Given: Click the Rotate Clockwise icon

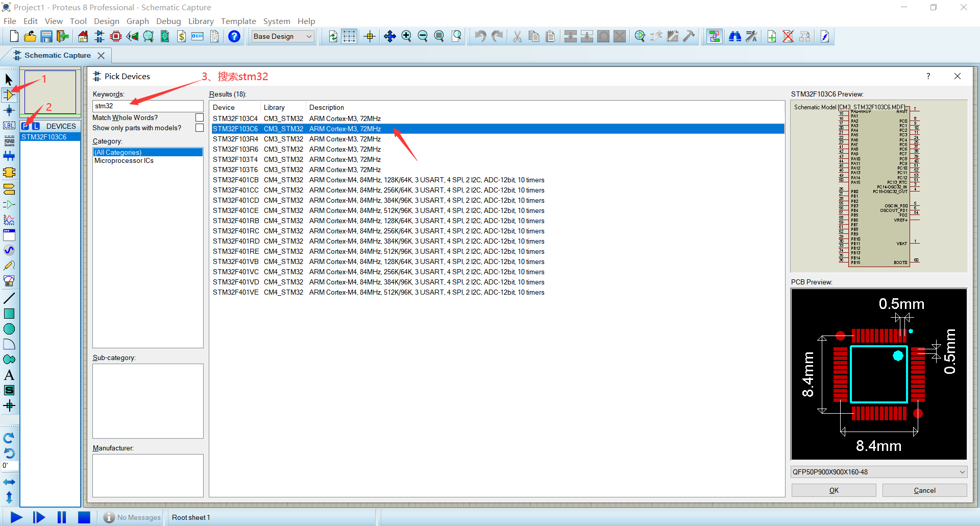Looking at the screenshot, I should point(9,438).
